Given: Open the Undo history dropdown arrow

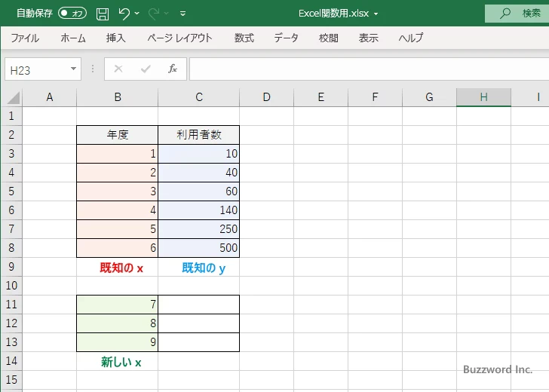Looking at the screenshot, I should click(137, 14).
